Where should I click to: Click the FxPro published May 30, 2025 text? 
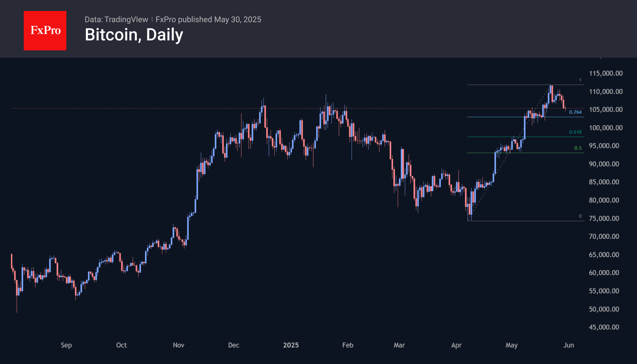[208, 19]
